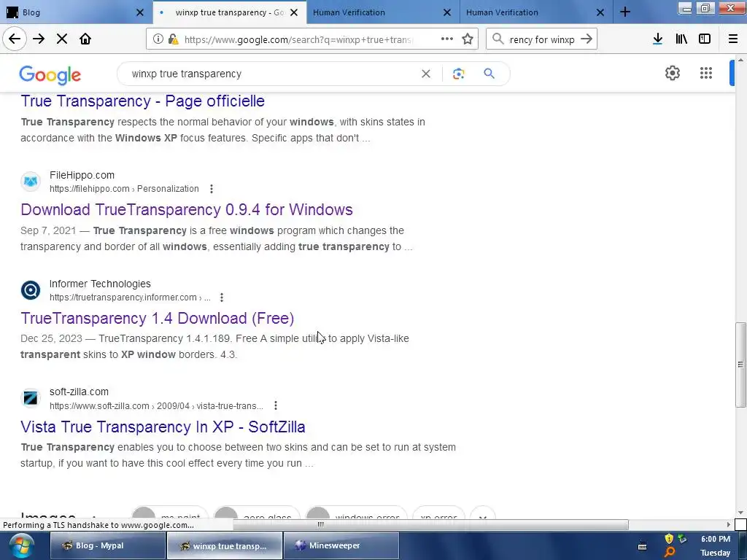Open Google quick settings gear
Viewport: 747px width, 560px height.
tap(672, 74)
